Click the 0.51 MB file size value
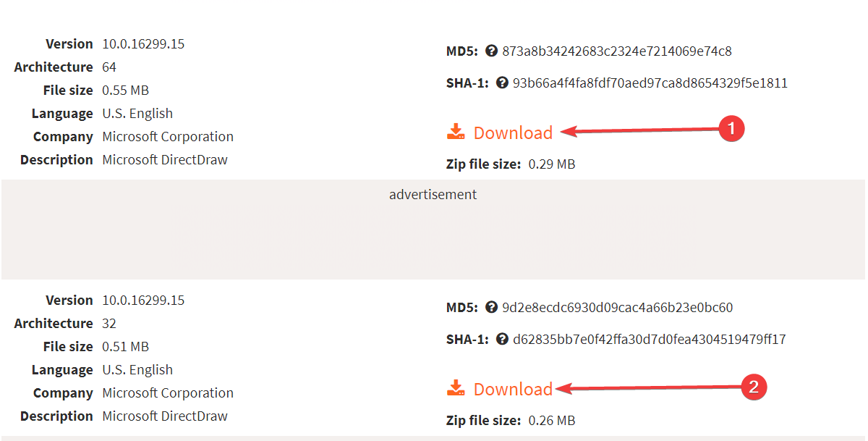 point(126,347)
